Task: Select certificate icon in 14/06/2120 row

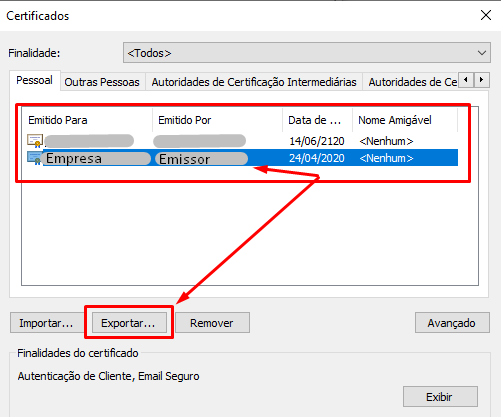Action: click(x=35, y=141)
